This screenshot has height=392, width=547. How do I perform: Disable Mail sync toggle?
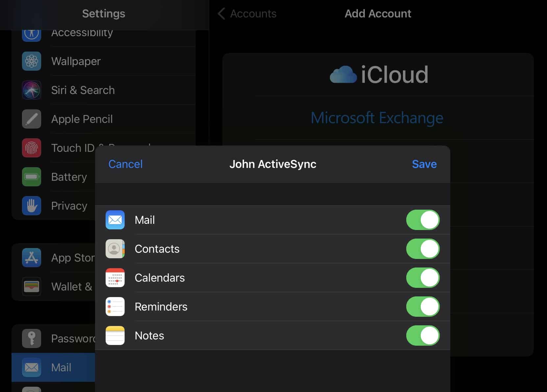coord(423,220)
